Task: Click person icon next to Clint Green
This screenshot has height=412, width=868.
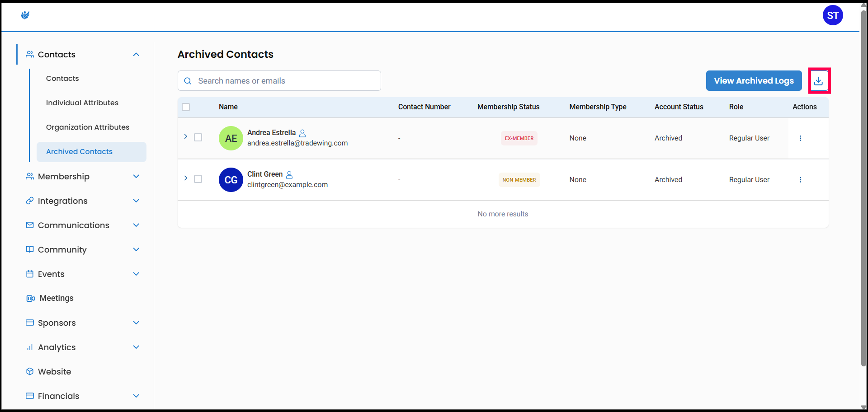Action: click(x=289, y=174)
